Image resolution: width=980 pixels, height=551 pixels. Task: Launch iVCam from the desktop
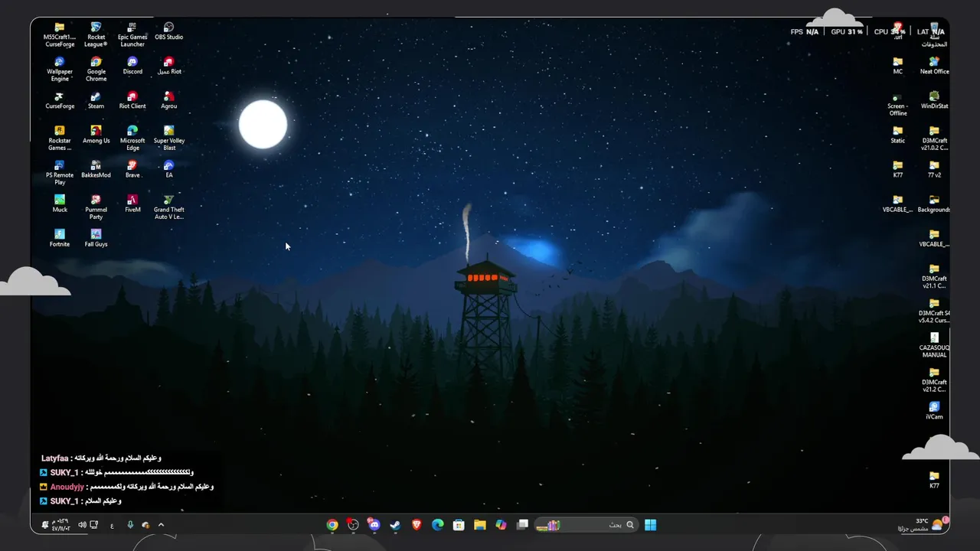pos(934,410)
